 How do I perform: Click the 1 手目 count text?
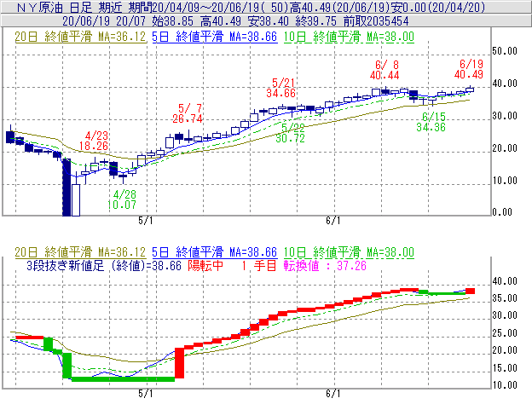[259, 266]
